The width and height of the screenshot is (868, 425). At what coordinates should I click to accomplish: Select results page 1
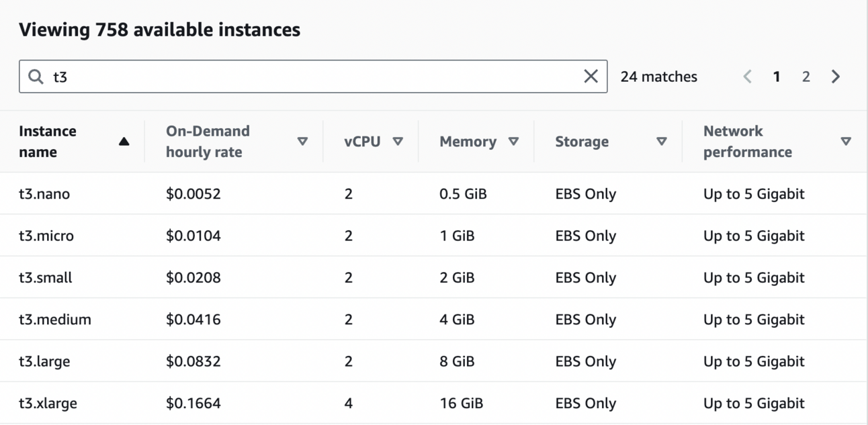click(777, 77)
